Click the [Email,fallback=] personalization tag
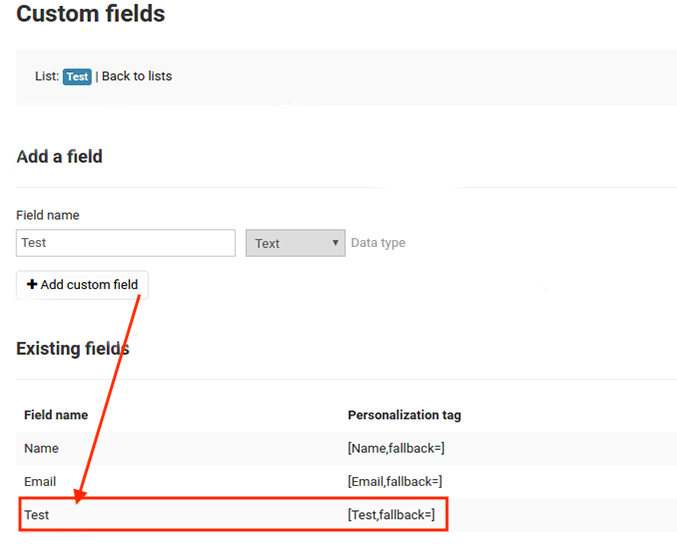Viewport: 677px width, 550px height. 395,482
